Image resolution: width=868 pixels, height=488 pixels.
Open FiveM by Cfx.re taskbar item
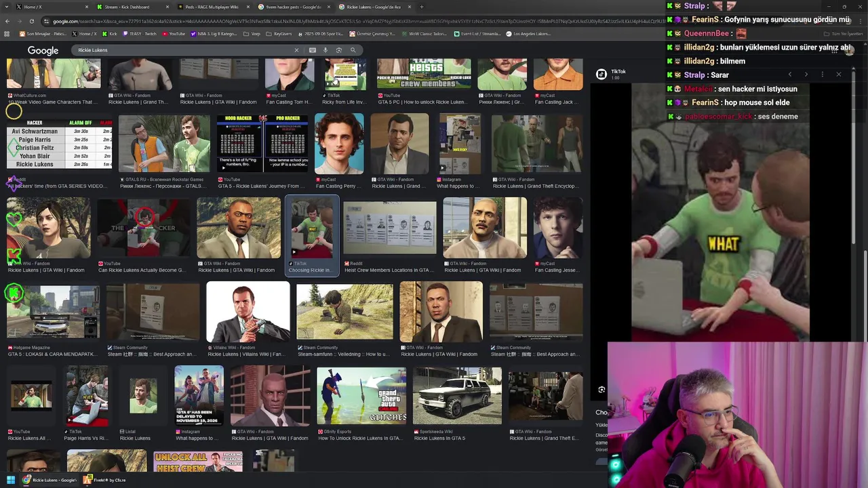tap(106, 480)
